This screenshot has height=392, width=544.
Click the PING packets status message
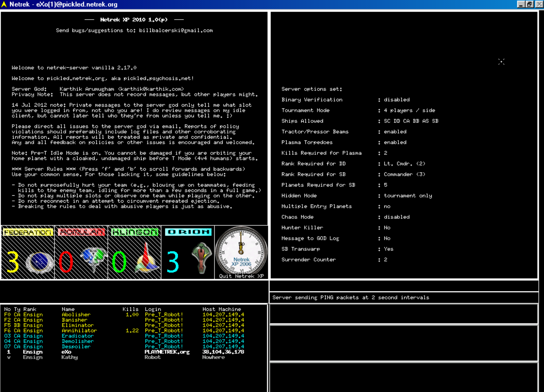coord(351,298)
